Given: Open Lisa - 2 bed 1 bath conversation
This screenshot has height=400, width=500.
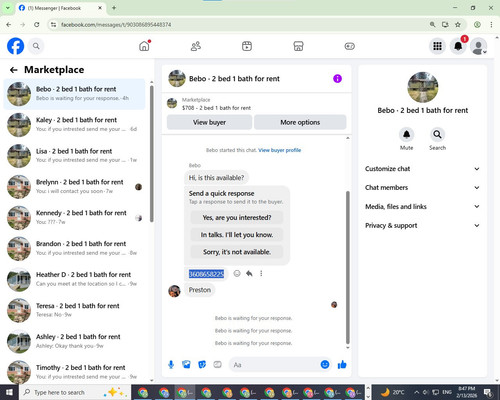Looking at the screenshot, I should click(x=74, y=155).
